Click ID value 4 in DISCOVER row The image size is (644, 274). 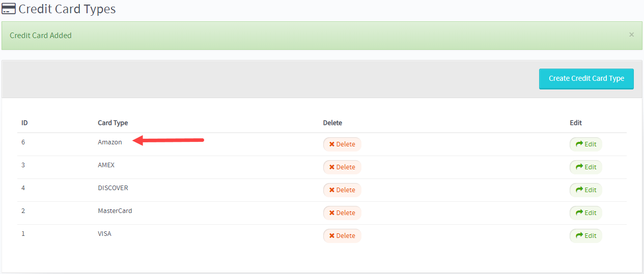click(x=23, y=188)
